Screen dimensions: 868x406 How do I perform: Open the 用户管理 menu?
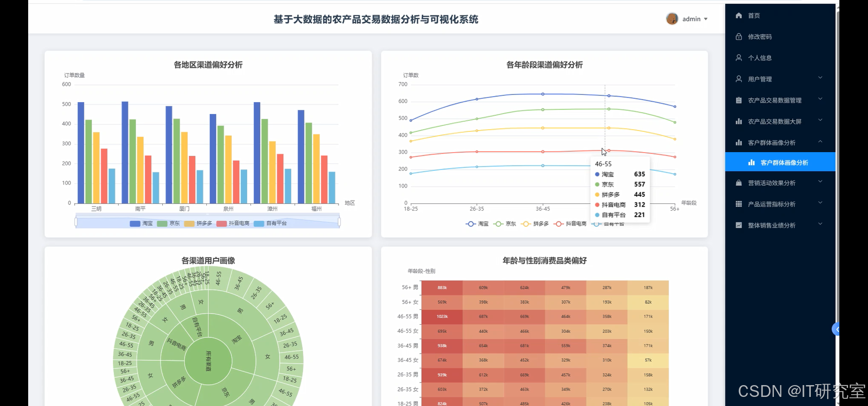(780, 79)
